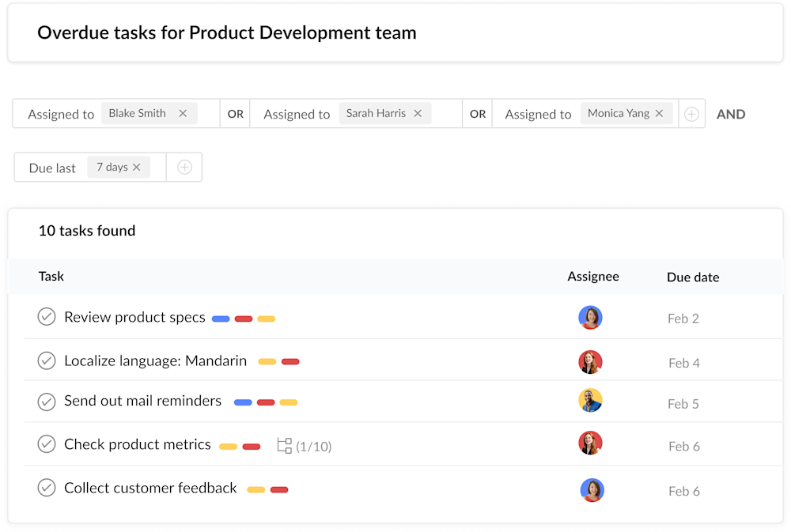This screenshot has height=532, width=791.
Task: Remove the Sarah Harris assignee filter
Action: [418, 113]
